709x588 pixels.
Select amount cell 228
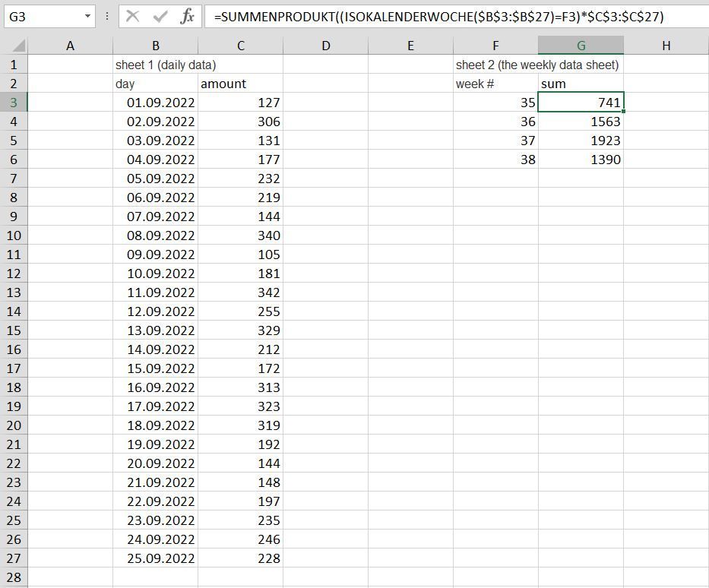[241, 558]
